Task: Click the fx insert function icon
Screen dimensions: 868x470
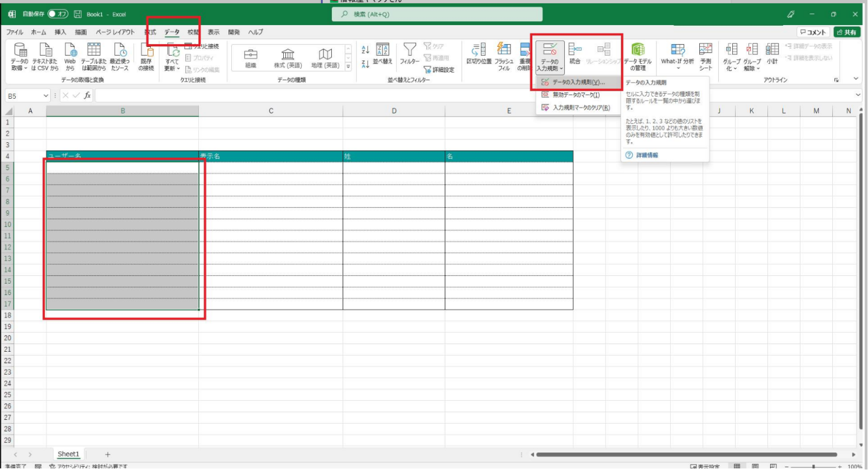Action: (87, 95)
